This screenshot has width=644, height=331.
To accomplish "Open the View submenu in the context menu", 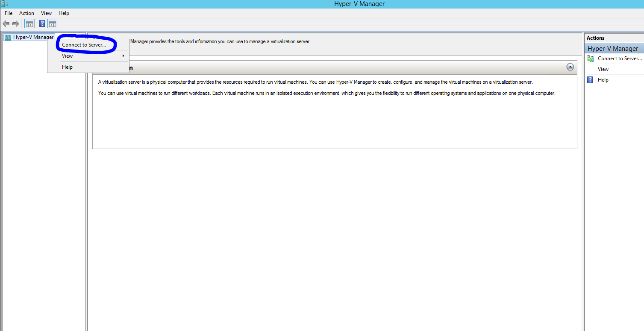I will (x=88, y=56).
